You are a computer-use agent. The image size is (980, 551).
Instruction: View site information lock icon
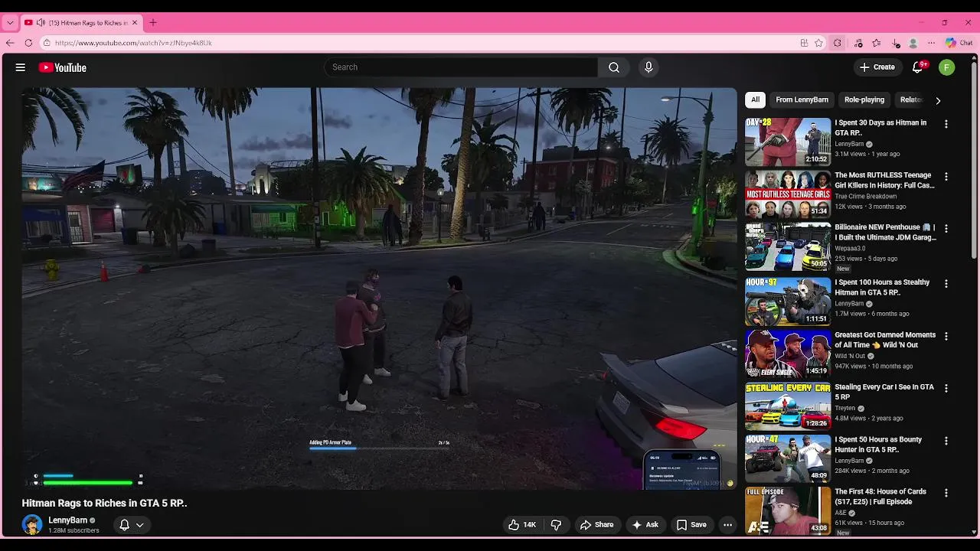(x=47, y=43)
